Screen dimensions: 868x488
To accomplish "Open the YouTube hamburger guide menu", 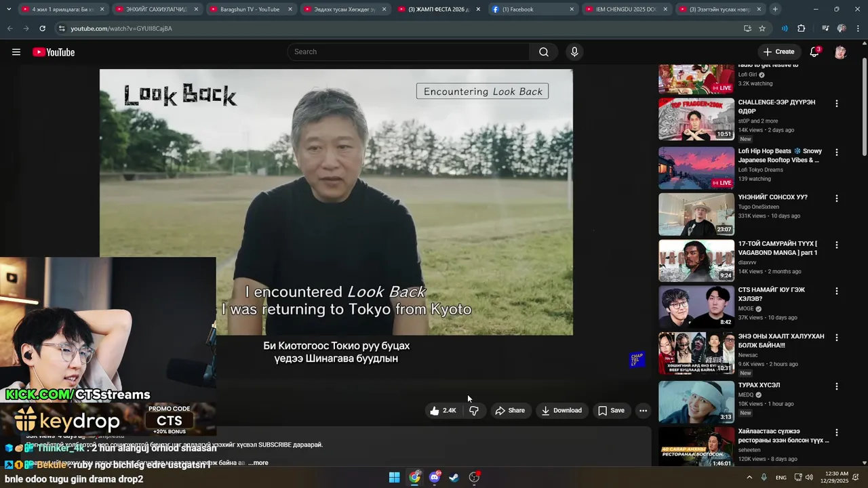I will click(x=16, y=52).
